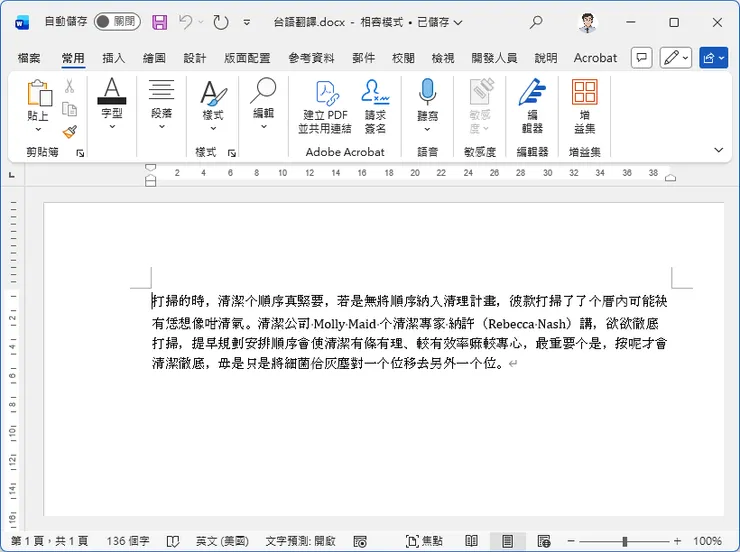Click the macro recording status icon
Viewport: 740px width, 552px height.
(360, 541)
